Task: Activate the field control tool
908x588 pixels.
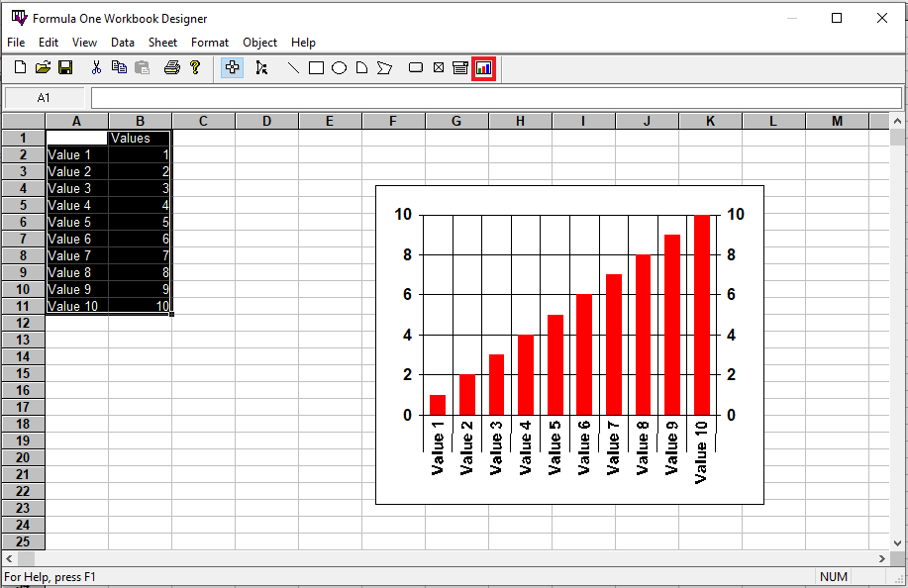Action: 458,67
